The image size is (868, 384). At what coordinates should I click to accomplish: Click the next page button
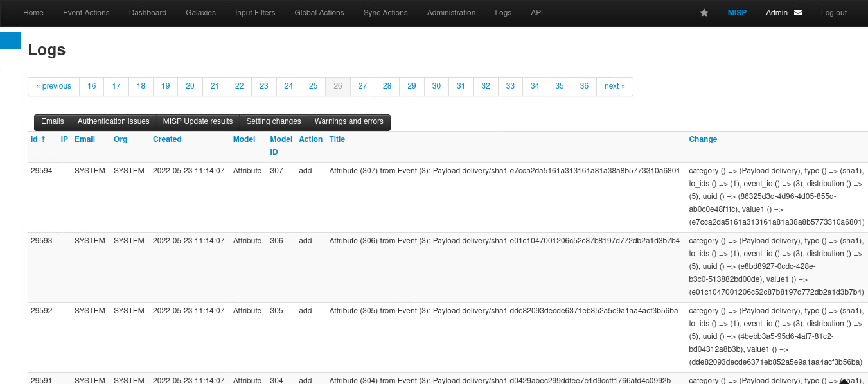tap(614, 87)
